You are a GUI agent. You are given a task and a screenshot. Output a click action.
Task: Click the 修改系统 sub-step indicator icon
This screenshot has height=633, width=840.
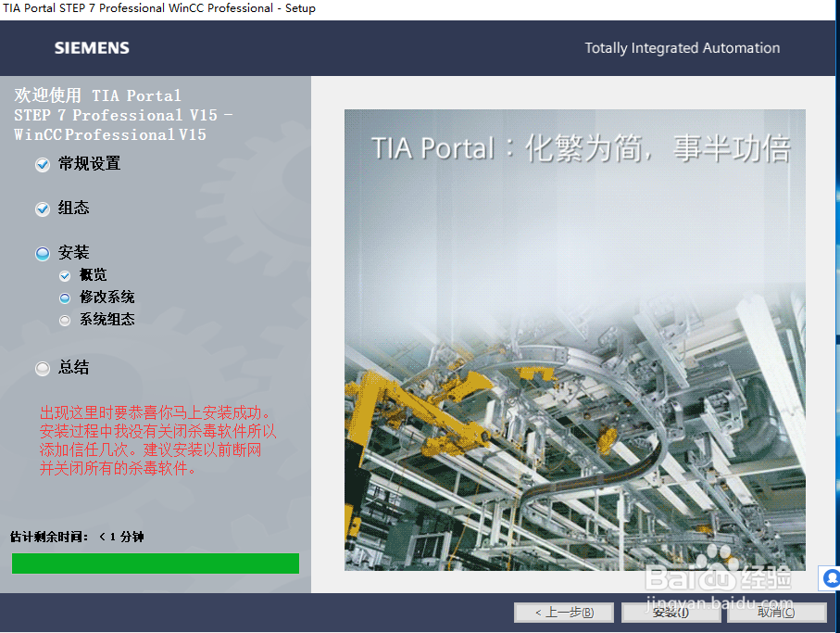tap(65, 298)
